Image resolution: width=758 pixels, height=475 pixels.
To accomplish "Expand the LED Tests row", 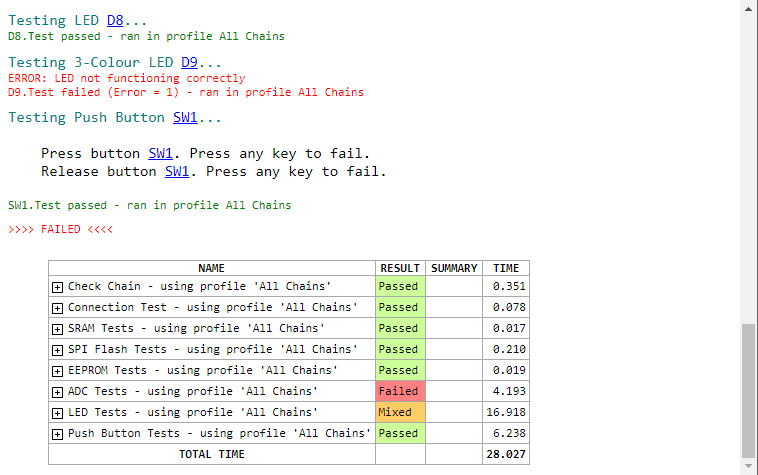I will pyautogui.click(x=57, y=413).
